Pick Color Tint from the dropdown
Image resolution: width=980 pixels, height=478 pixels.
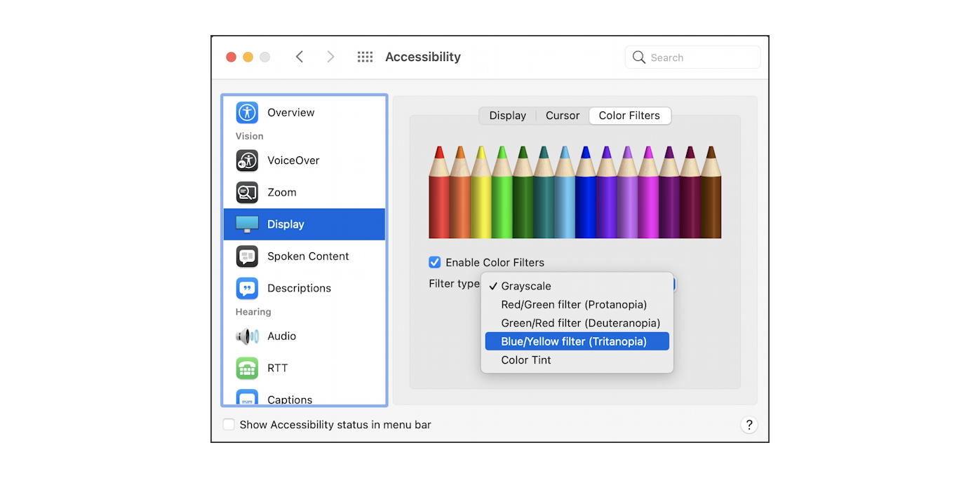coord(525,360)
